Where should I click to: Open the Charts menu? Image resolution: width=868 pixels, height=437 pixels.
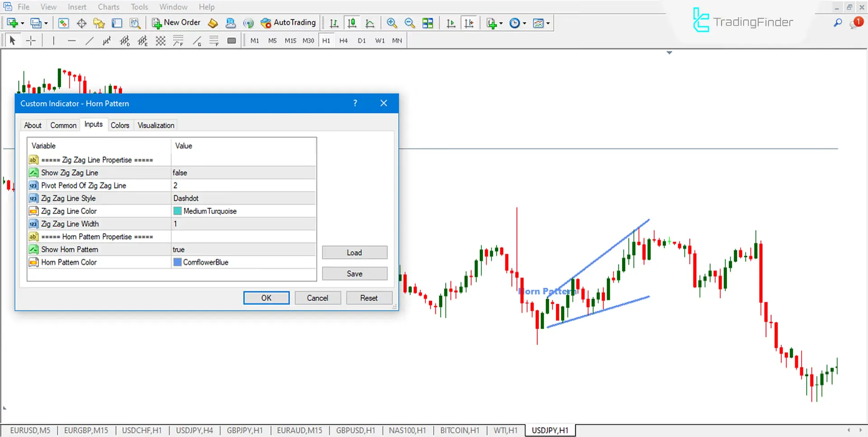108,7
